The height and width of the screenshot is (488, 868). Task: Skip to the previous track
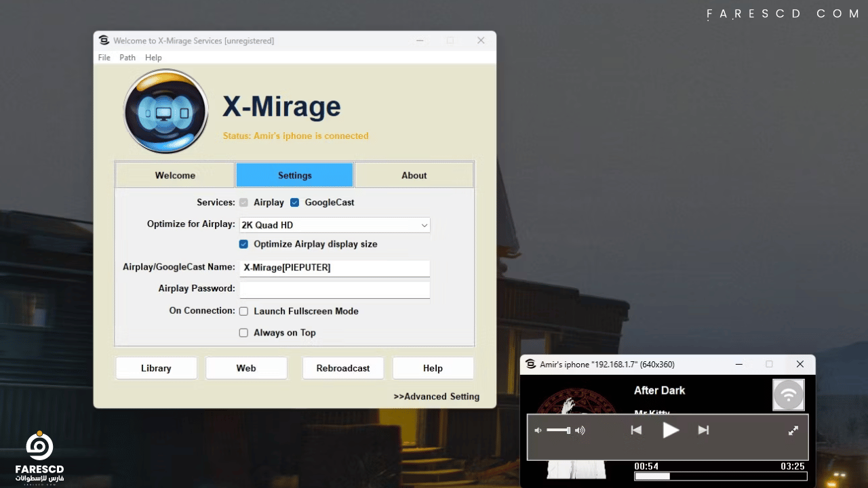(636, 430)
